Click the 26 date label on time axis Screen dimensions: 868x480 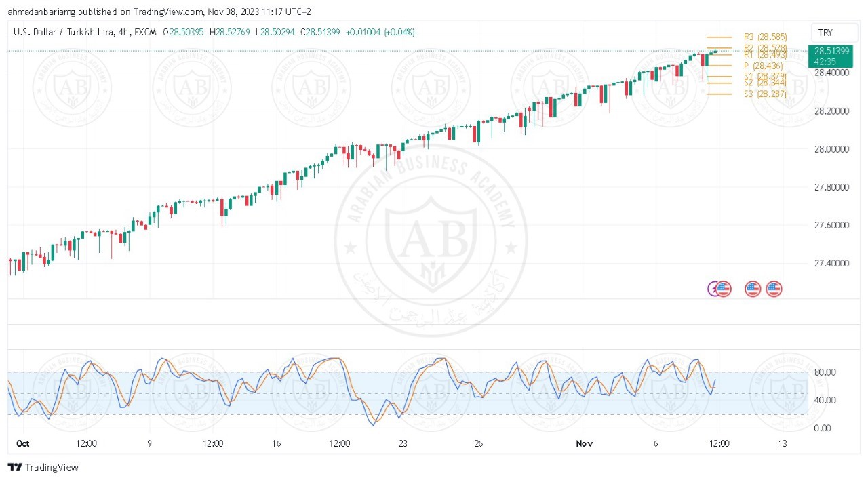click(479, 443)
